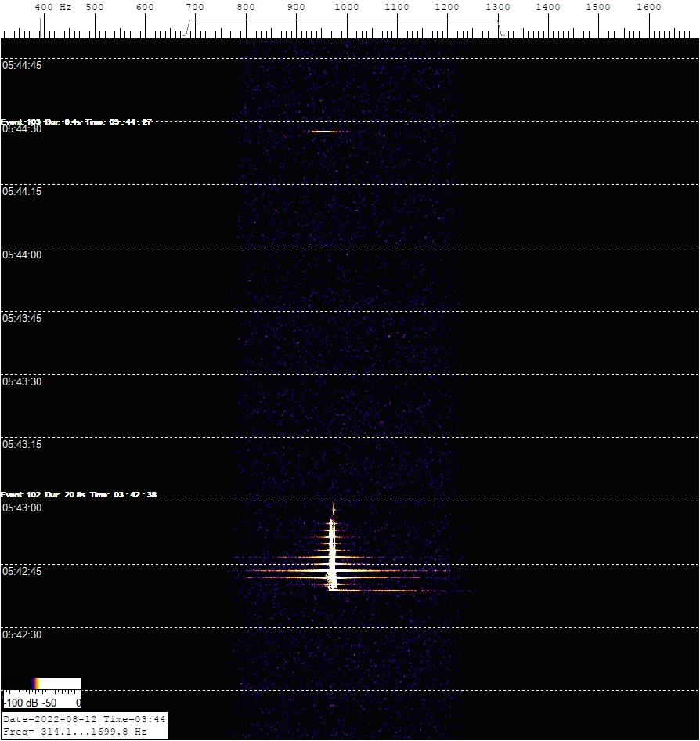Screen dimensions: 700x741
Task: Click the 1200 frequency axis label
Action: [x=447, y=7]
